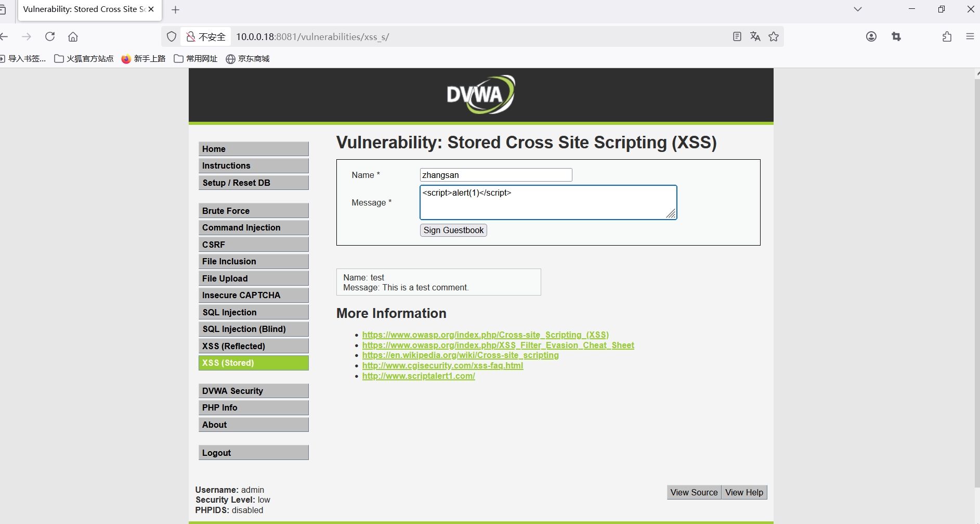Open the Firefox account icon
The width and height of the screenshot is (980, 524).
(871, 36)
